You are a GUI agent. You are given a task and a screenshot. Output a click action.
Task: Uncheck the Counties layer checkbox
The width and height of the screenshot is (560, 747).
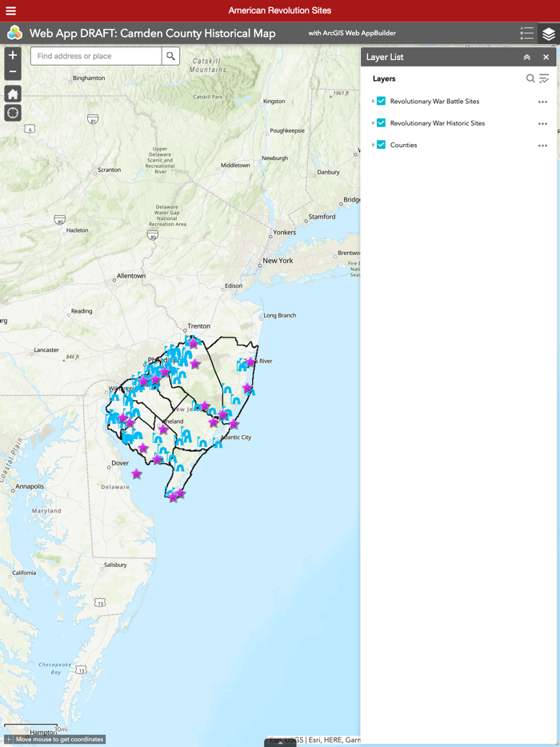pos(381,145)
